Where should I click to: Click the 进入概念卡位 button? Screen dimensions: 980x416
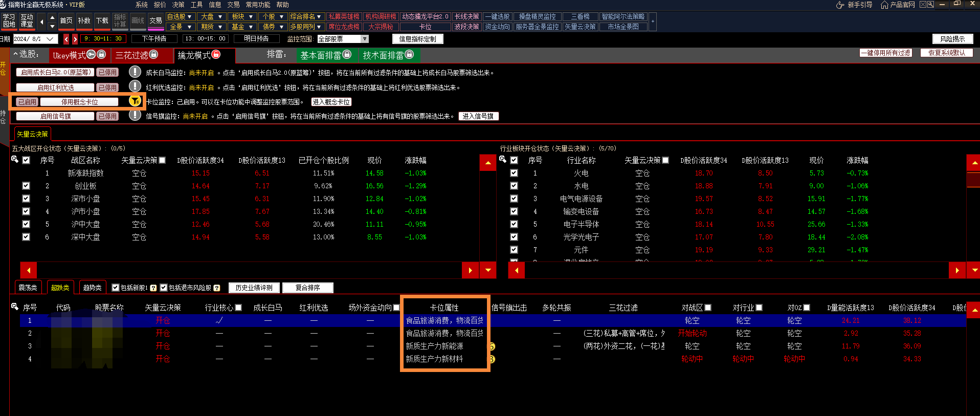(x=331, y=102)
